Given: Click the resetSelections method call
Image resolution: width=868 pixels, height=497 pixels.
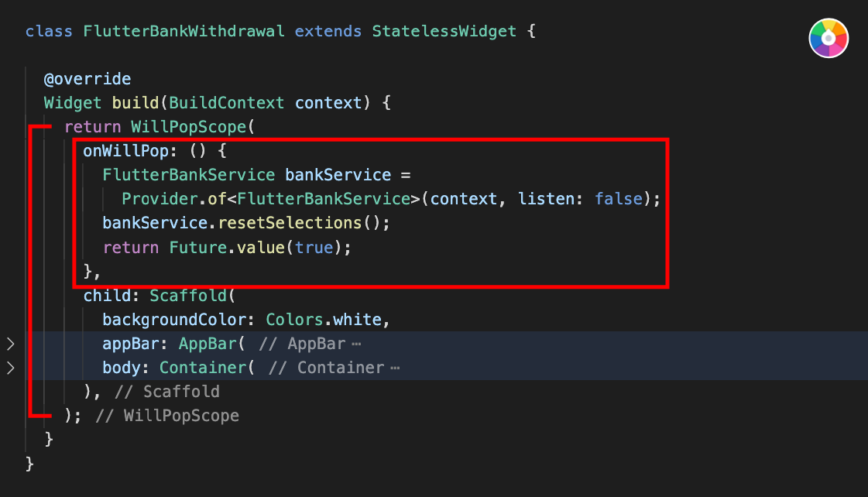Looking at the screenshot, I should click(x=290, y=222).
